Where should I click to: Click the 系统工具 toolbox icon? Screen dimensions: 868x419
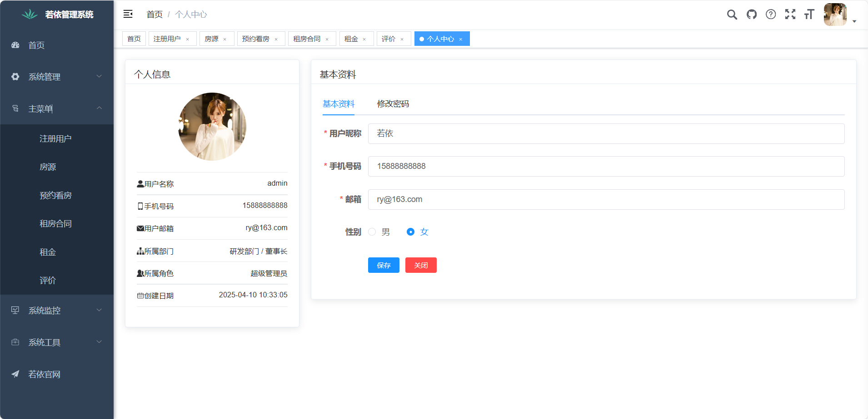[15, 342]
